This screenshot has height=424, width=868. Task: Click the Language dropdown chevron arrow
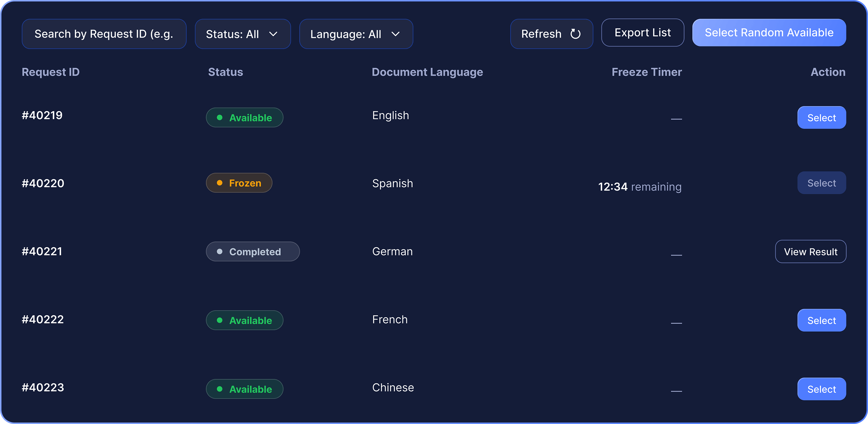point(396,34)
